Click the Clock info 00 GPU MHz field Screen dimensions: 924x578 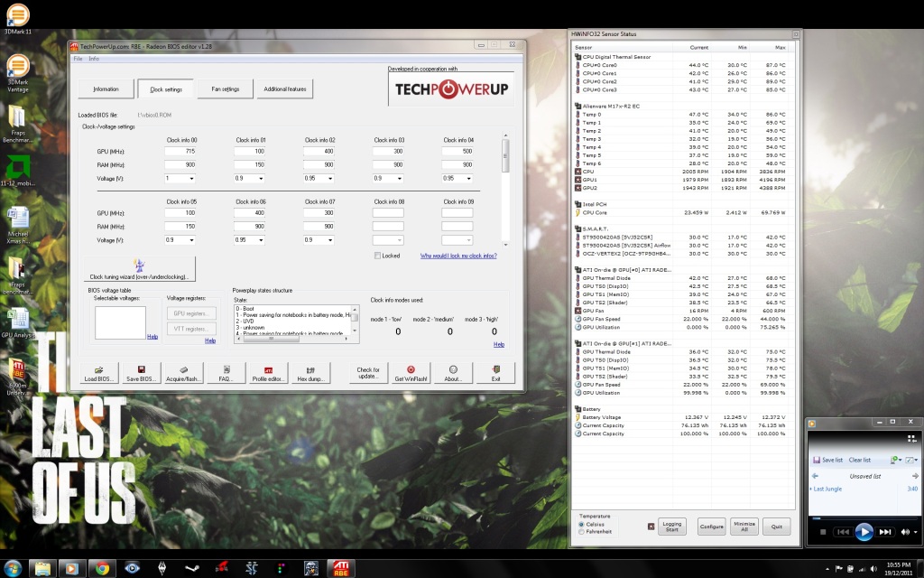(x=180, y=151)
